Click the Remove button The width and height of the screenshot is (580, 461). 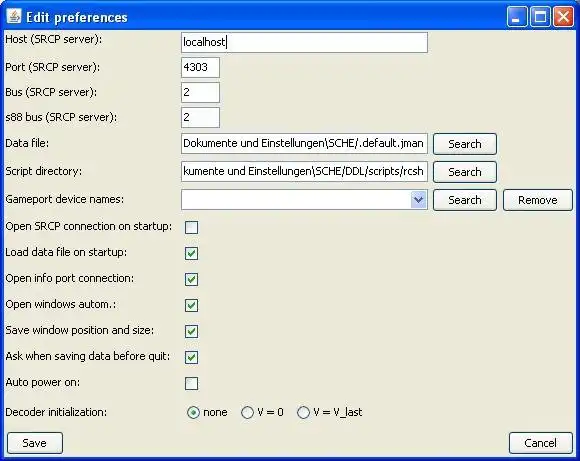[537, 200]
